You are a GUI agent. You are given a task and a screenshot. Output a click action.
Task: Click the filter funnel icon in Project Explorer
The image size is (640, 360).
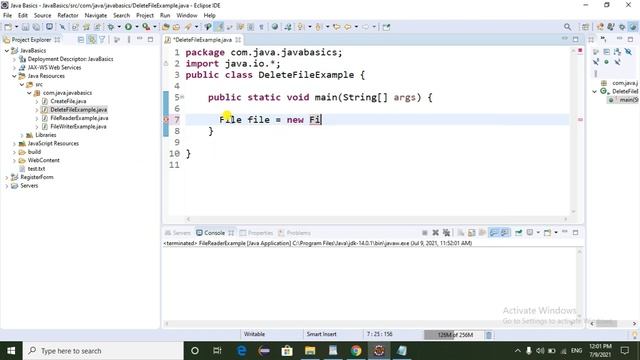(x=102, y=40)
